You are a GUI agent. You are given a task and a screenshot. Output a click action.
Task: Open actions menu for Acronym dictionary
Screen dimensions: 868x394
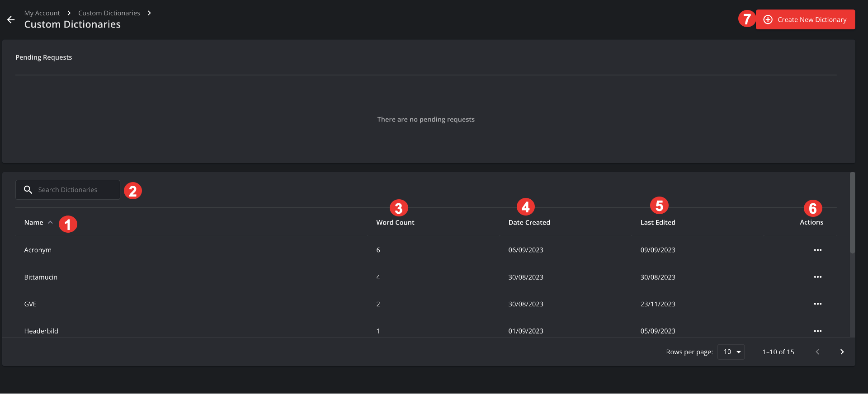[x=817, y=250]
